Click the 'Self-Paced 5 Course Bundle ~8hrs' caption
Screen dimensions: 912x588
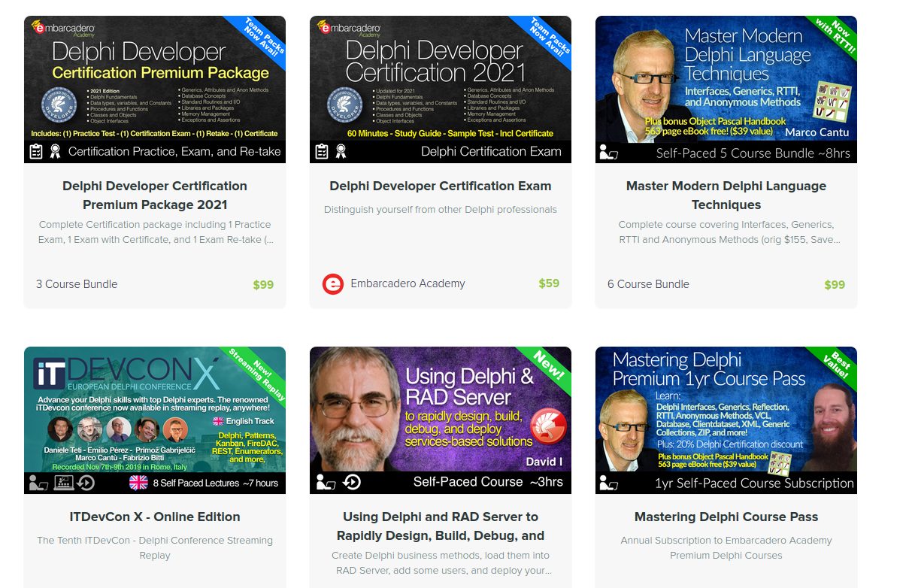753,153
